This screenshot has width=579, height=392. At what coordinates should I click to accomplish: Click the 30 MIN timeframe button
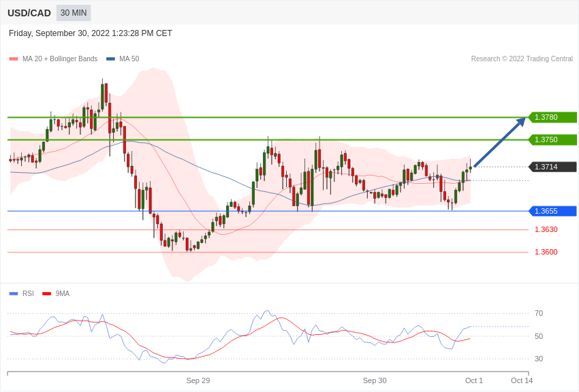[x=74, y=13]
